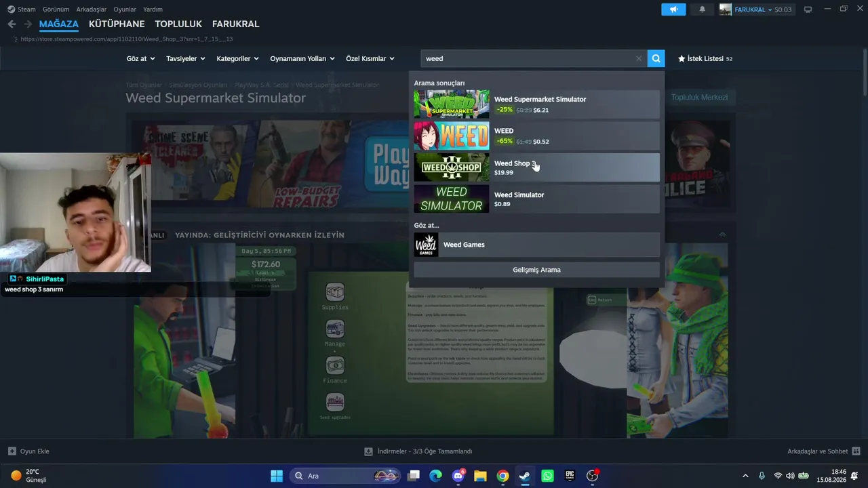Expand the Özel Kısımlar dropdown
The image size is (868, 488).
click(370, 59)
